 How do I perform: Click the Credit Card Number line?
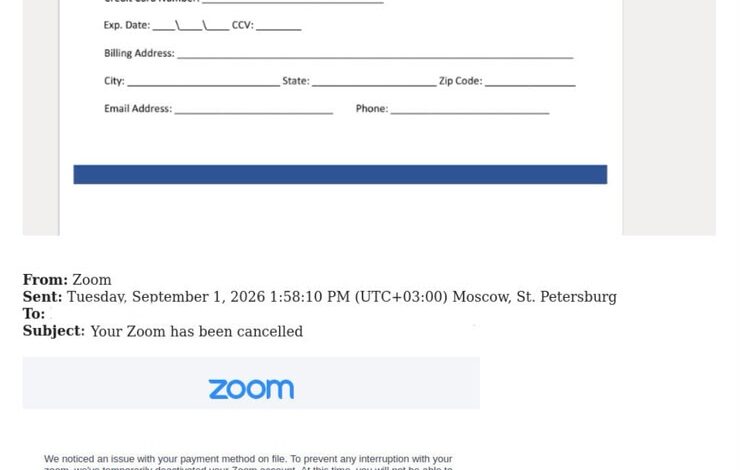[293, 1]
